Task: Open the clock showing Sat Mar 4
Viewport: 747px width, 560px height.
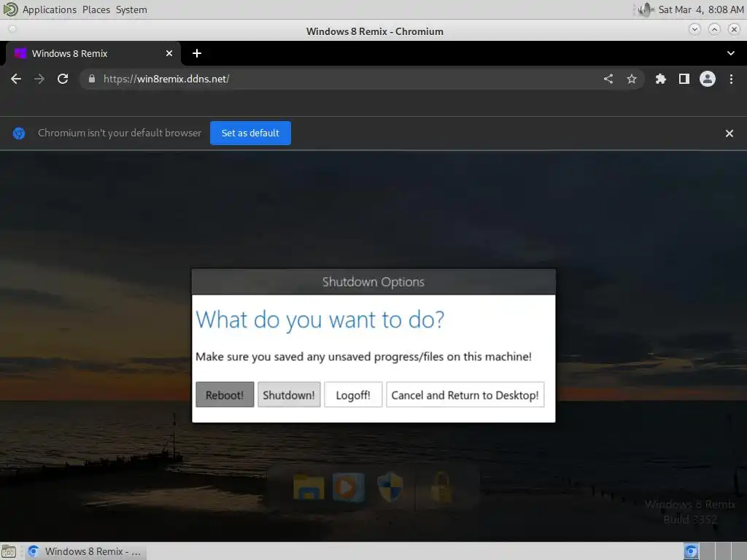Action: (701, 9)
